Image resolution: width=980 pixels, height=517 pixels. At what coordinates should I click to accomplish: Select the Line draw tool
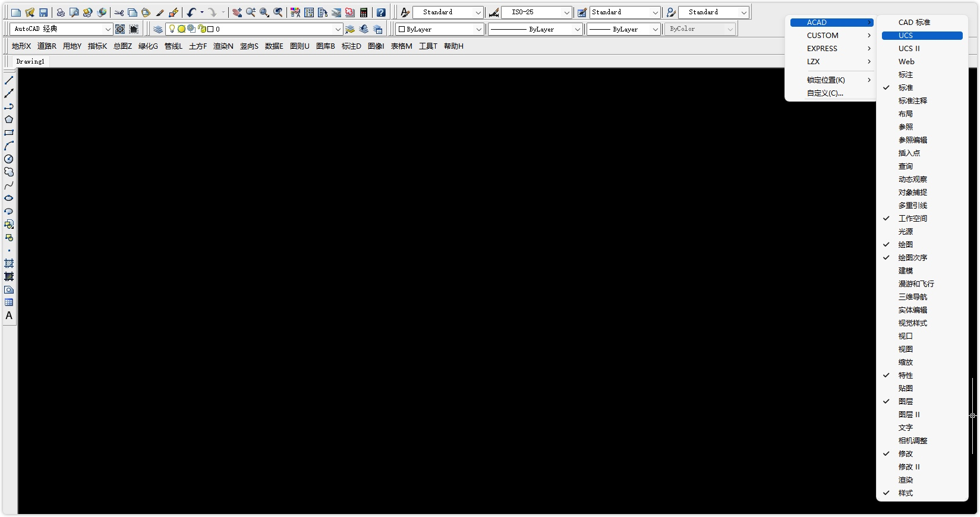9,80
